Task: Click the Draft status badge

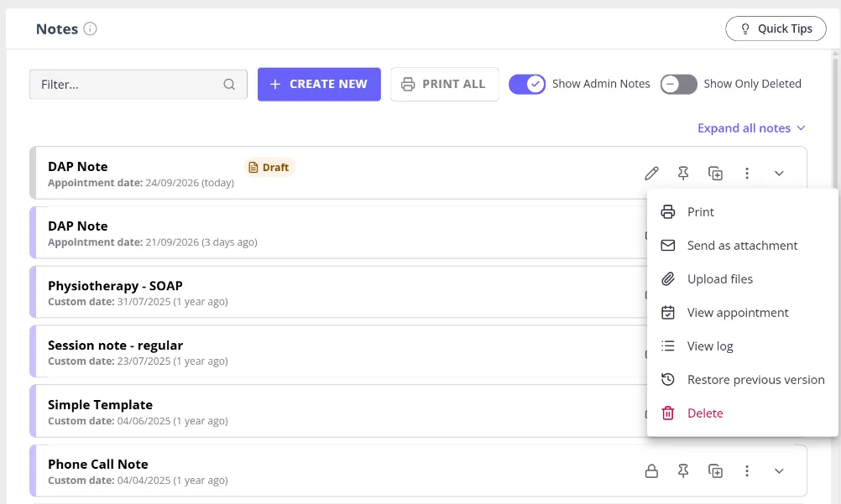Action: pyautogui.click(x=269, y=167)
